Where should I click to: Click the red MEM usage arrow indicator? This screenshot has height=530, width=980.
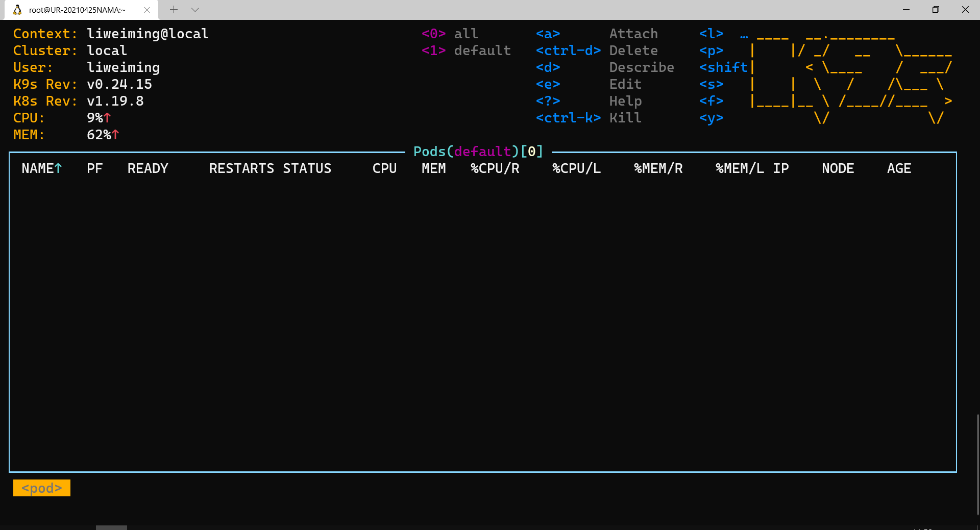115,135
